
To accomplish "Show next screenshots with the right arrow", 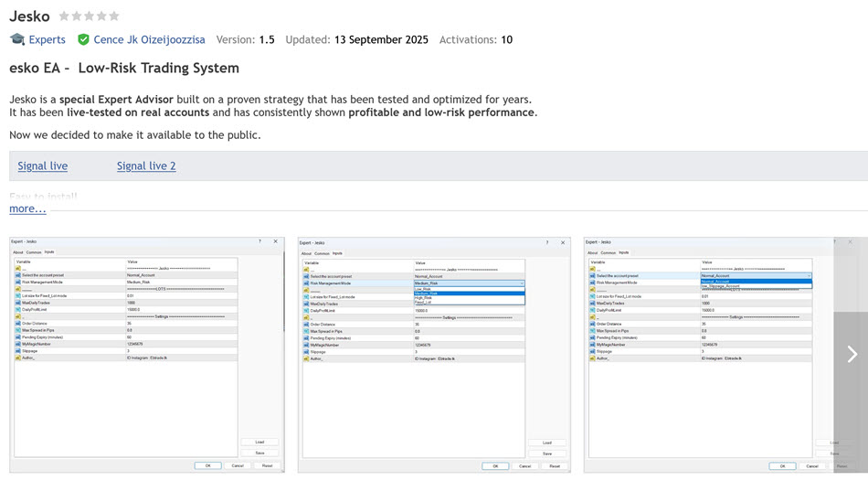I will tap(851, 354).
